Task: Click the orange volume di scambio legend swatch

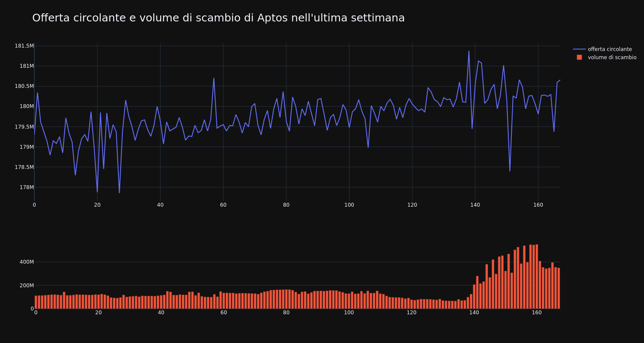Action: point(579,57)
